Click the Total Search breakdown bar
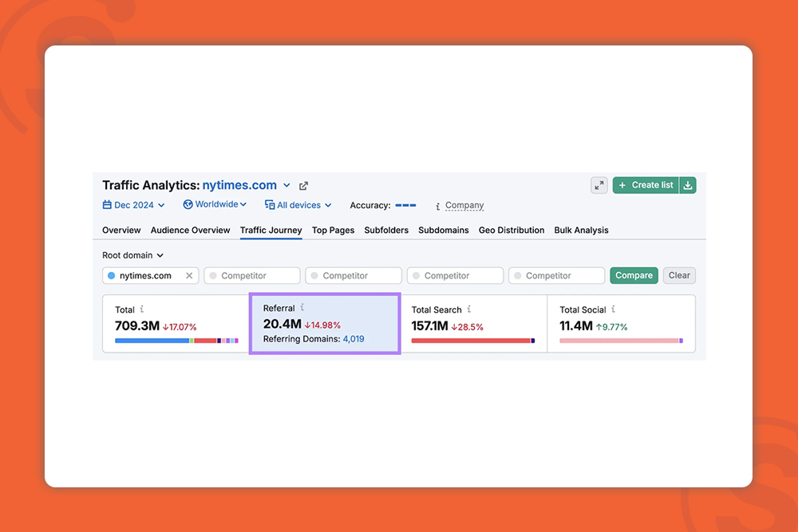Viewport: 798px width, 532px height. click(x=472, y=341)
